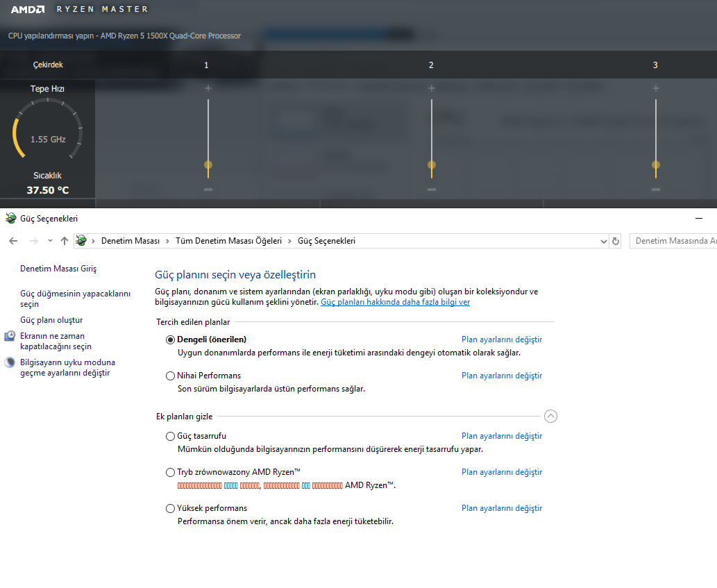
Task: Expand chevron after Denetim Masası
Action: point(167,241)
